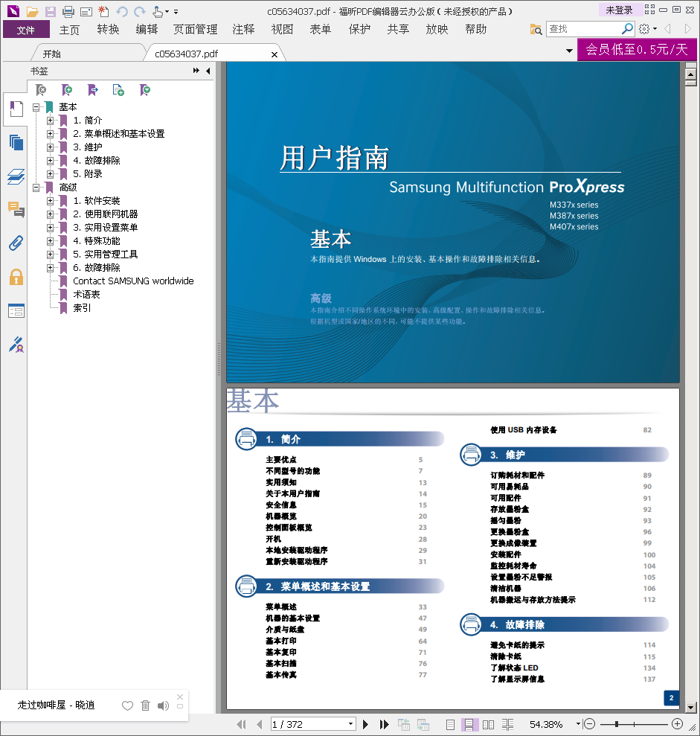Screen dimensions: 700x736
Task: Open the attachments paperclip sidebar icon
Action: point(16,243)
